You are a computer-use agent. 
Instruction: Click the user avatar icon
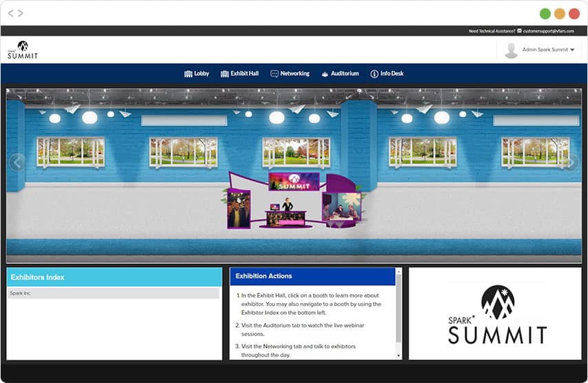511,50
